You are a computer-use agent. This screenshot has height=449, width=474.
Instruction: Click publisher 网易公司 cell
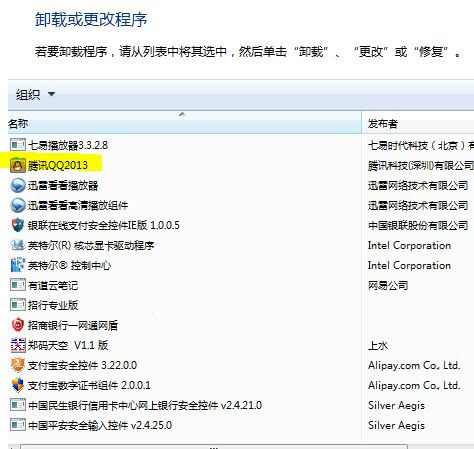coord(388,285)
